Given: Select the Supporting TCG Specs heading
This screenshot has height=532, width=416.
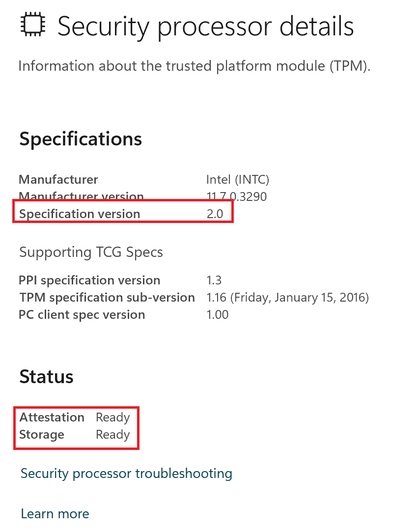Looking at the screenshot, I should click(91, 252).
